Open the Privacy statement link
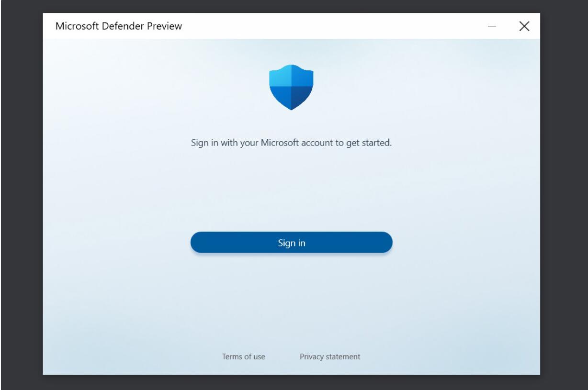This screenshot has width=588, height=390. pos(330,357)
